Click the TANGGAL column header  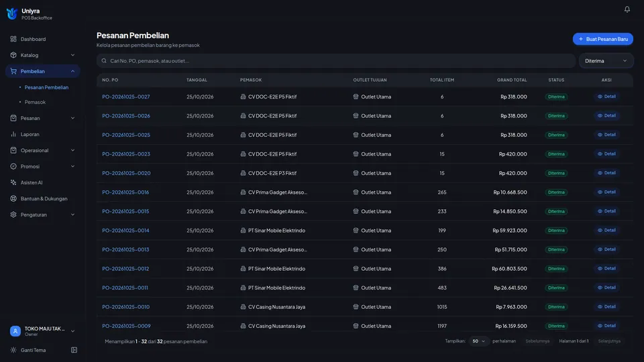tap(197, 80)
